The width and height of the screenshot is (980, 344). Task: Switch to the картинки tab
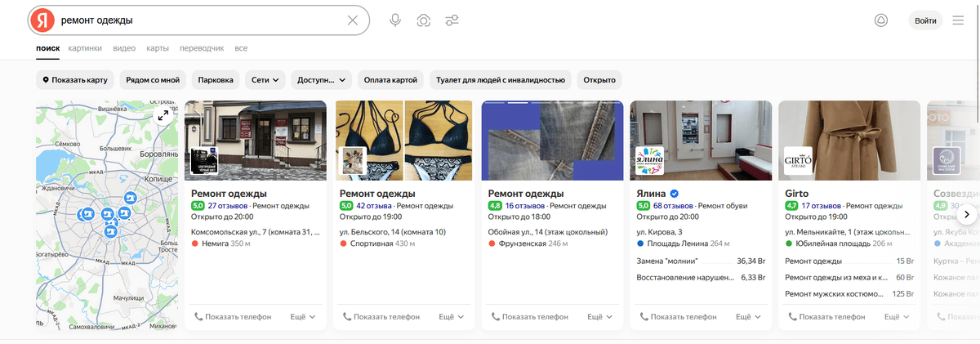85,48
